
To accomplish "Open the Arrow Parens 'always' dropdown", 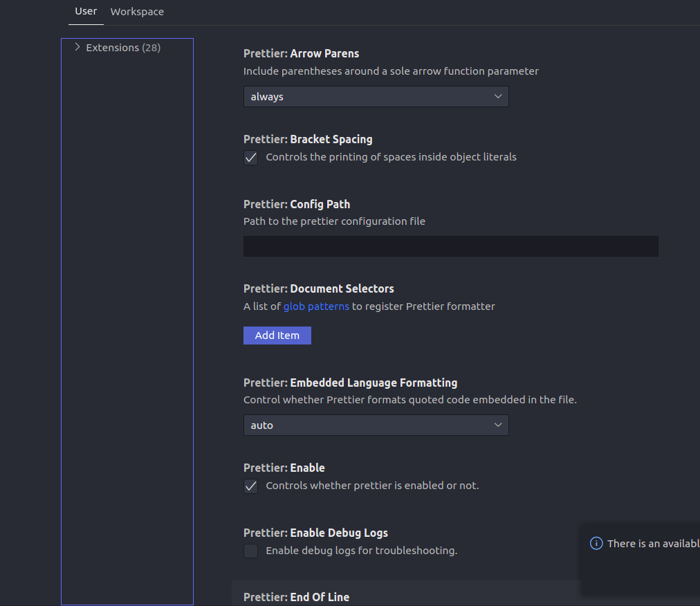I will pos(376,96).
